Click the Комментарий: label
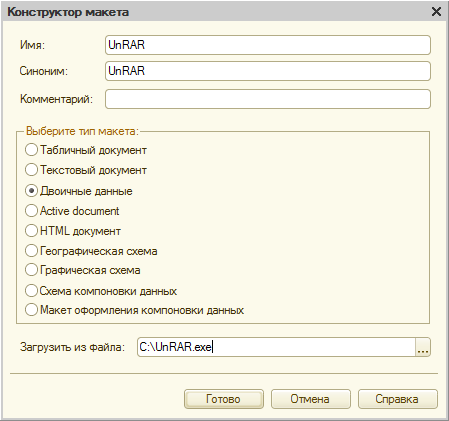449x421 pixels. (56, 99)
